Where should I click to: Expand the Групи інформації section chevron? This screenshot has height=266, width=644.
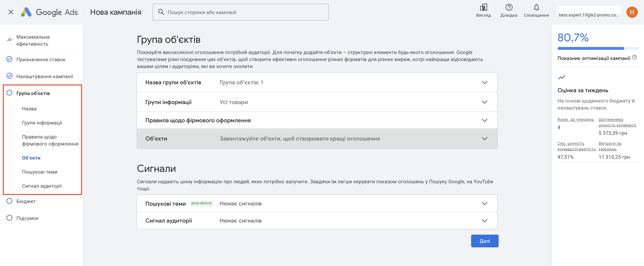point(484,102)
